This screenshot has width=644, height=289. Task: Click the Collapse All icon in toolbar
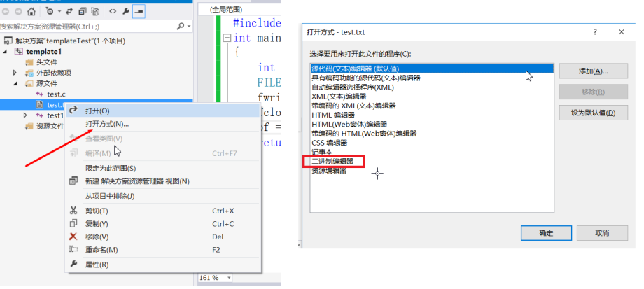tap(83, 11)
